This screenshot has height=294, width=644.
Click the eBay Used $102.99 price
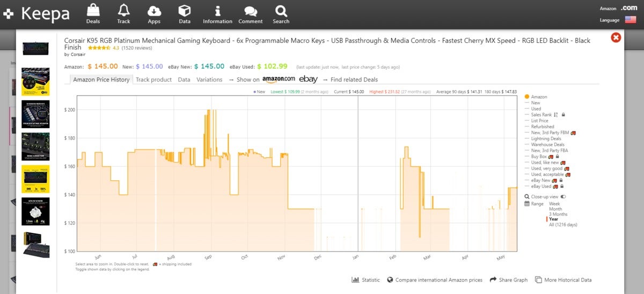pos(272,67)
